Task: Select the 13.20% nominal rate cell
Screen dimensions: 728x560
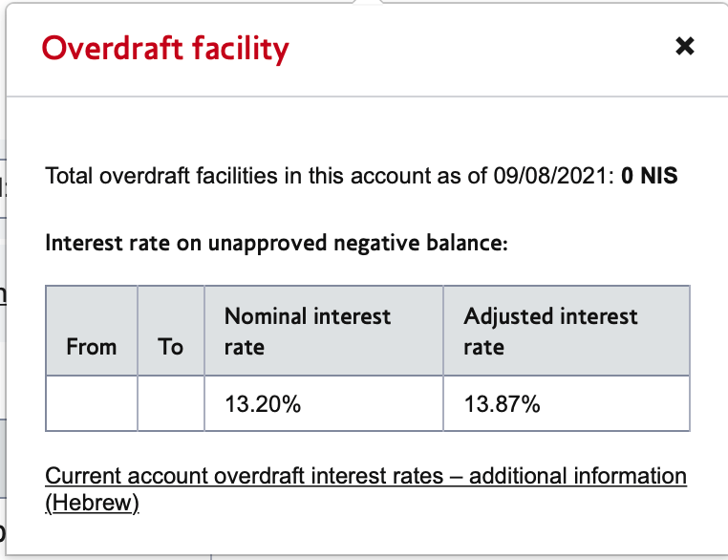Action: [x=263, y=404]
